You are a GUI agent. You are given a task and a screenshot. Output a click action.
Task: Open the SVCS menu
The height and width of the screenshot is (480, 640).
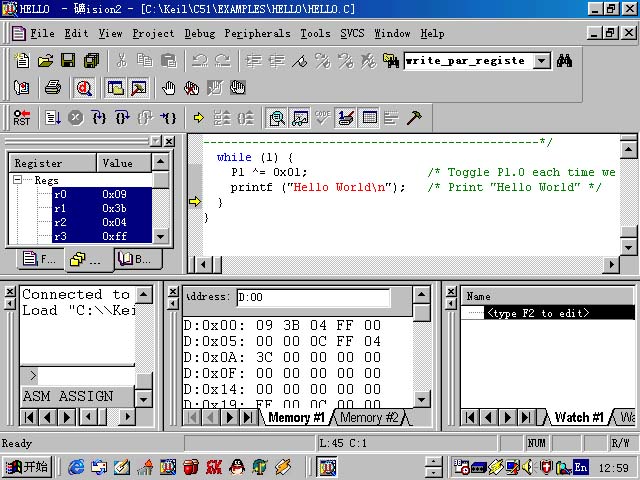coord(352,33)
